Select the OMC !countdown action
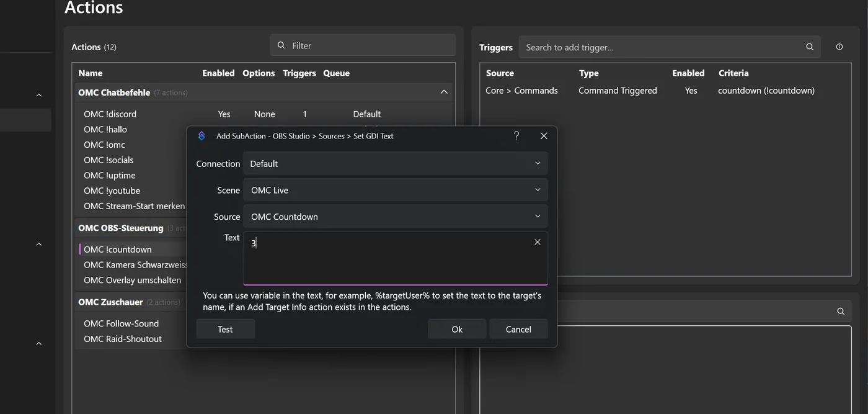The width and height of the screenshot is (868, 414). click(x=118, y=250)
